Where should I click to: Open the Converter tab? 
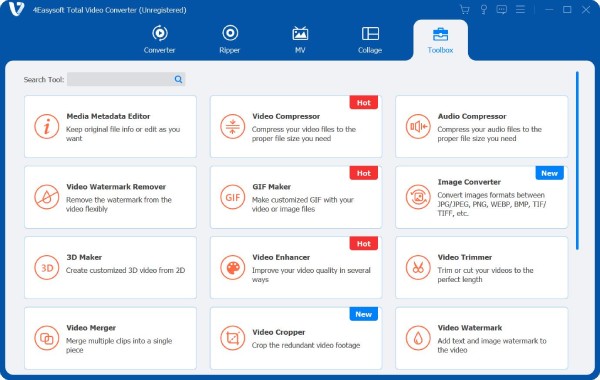pyautogui.click(x=160, y=40)
